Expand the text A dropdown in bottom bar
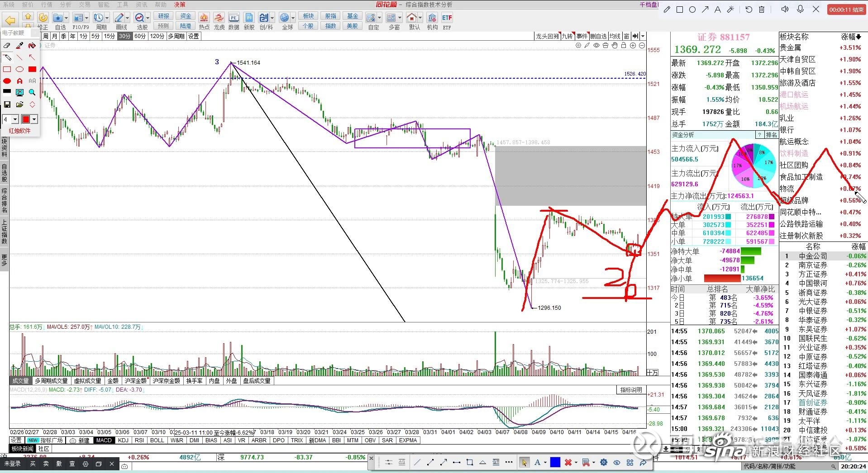 (545, 463)
